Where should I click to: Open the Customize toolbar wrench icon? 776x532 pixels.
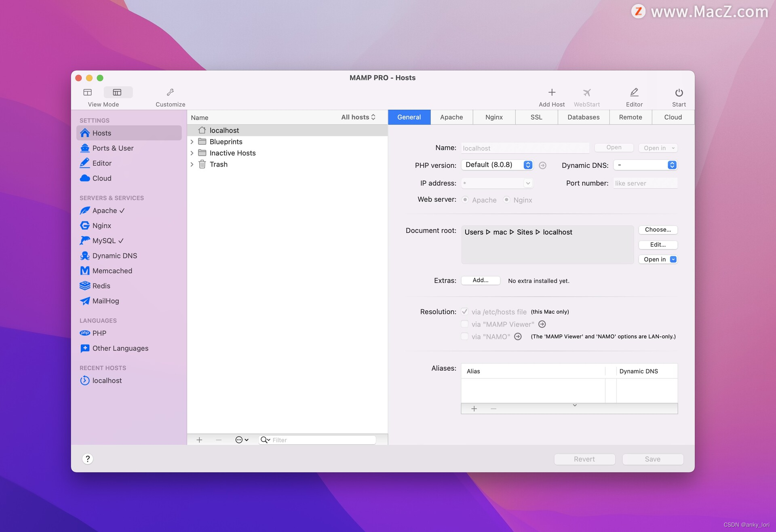click(170, 92)
